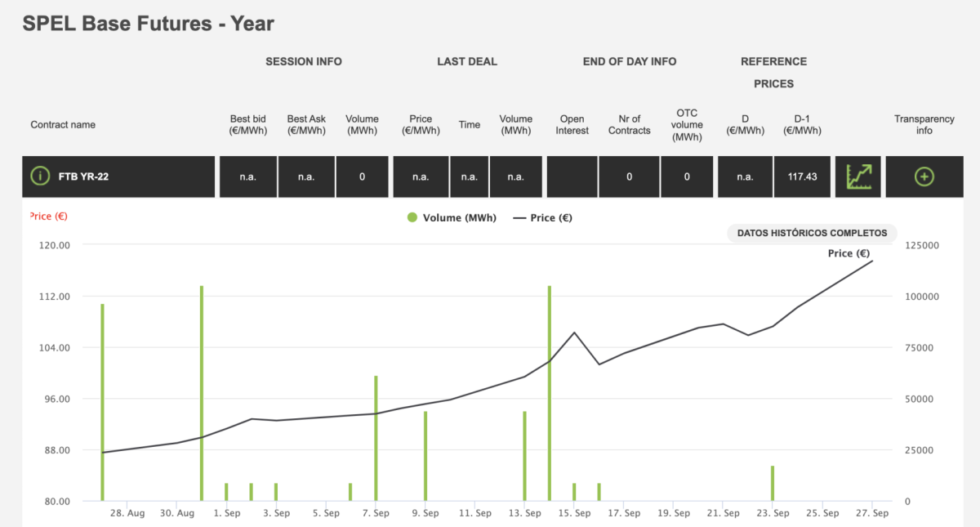Click the small volume bar at 23 Sep
The image size is (980, 527).
coord(773,483)
